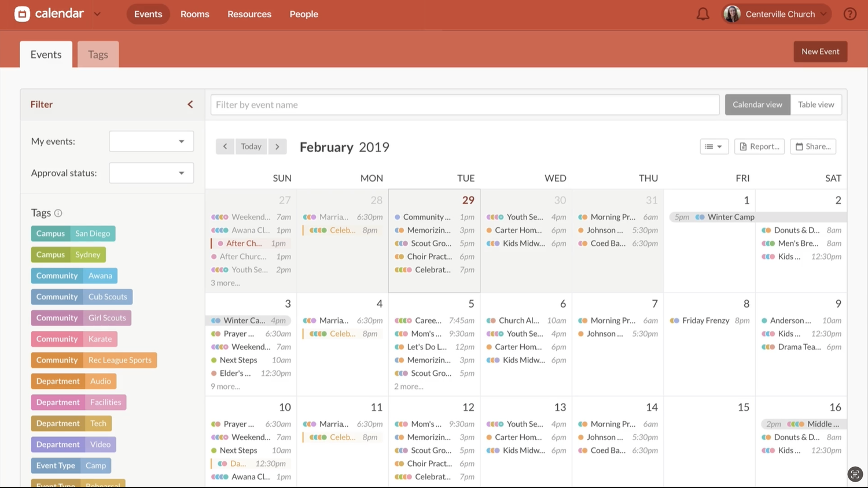Click the event name filter field
This screenshot has width=868, height=488.
[x=463, y=105]
